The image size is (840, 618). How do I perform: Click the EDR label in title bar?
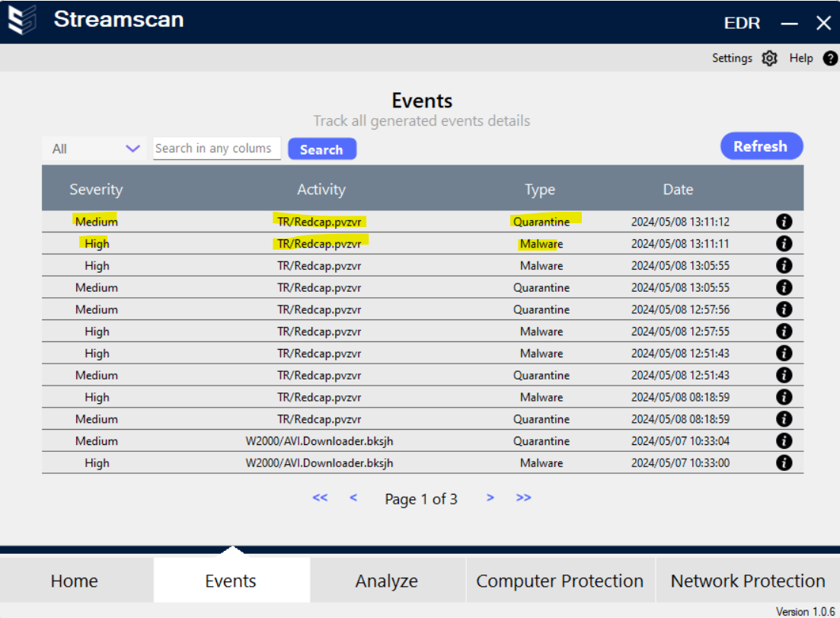tap(742, 23)
